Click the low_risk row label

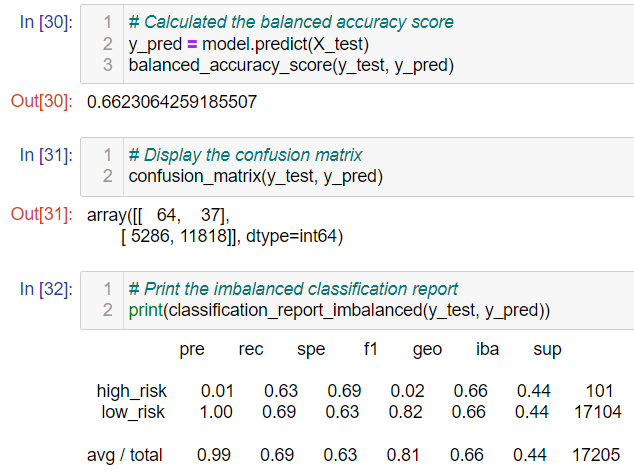133,412
